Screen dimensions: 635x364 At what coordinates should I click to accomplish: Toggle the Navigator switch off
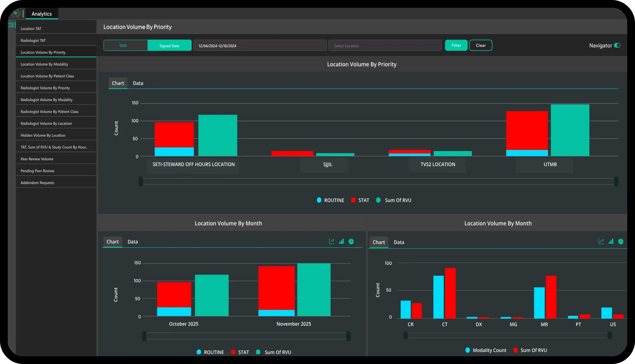tap(617, 45)
